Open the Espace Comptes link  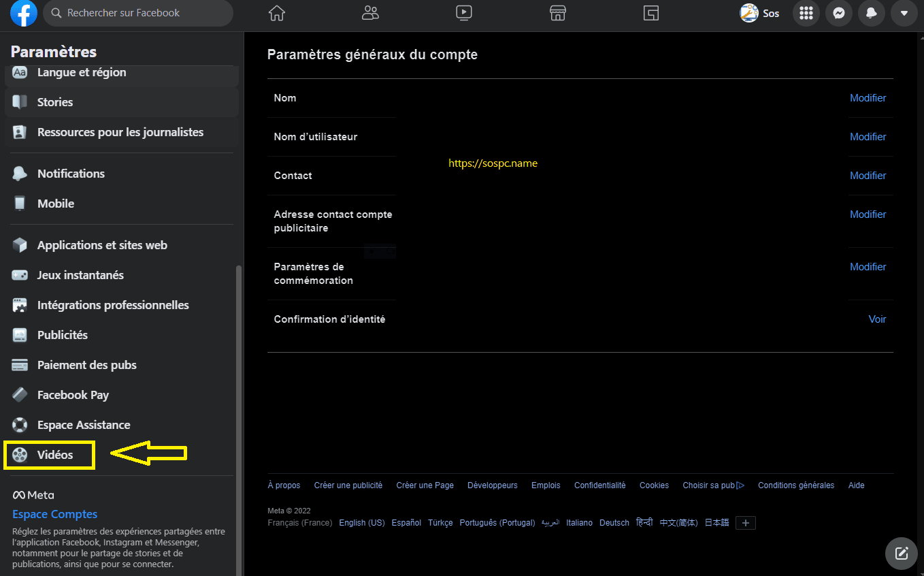(x=54, y=515)
